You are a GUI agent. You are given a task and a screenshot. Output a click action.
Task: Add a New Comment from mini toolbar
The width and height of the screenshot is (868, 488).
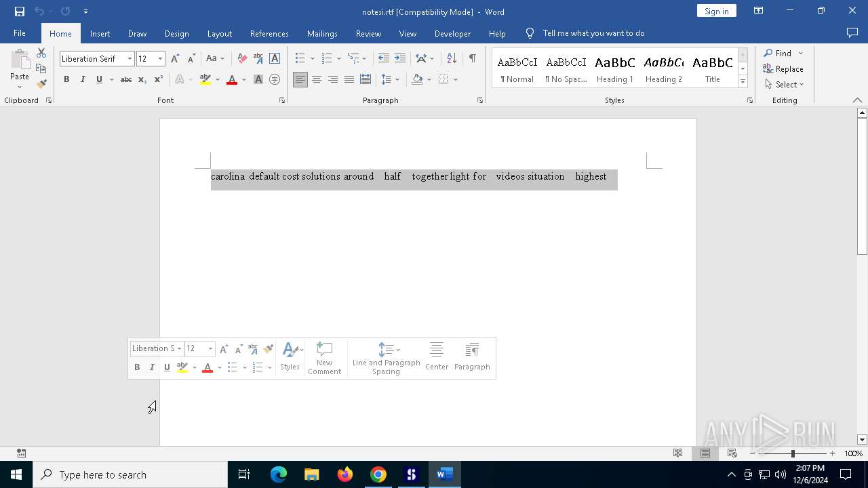(x=324, y=359)
